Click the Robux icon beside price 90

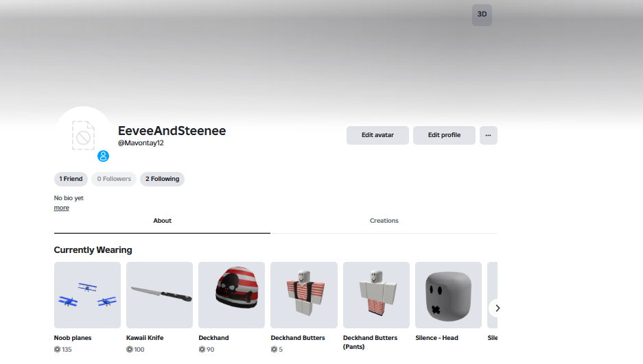coord(202,349)
